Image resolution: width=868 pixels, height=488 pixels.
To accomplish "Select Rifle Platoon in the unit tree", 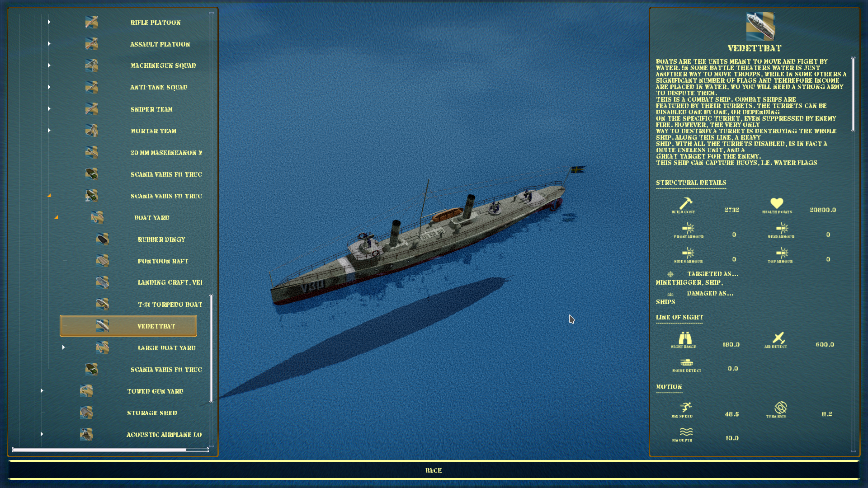I will coord(156,23).
